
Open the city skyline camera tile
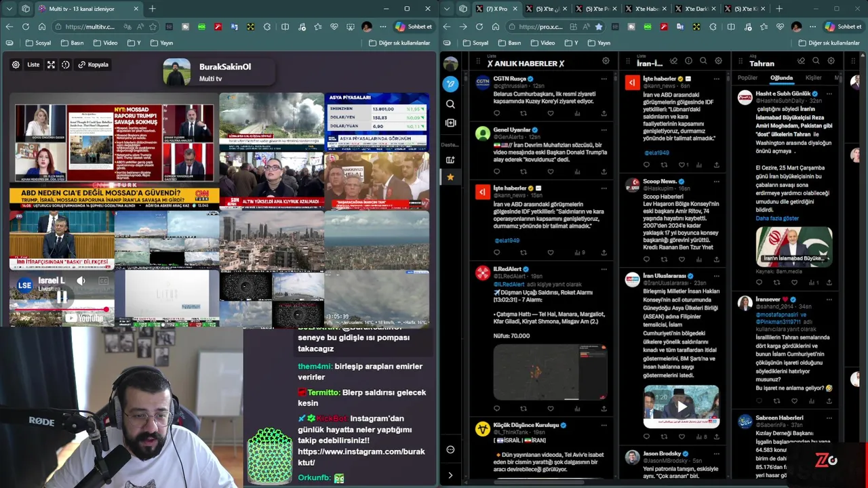coord(272,240)
